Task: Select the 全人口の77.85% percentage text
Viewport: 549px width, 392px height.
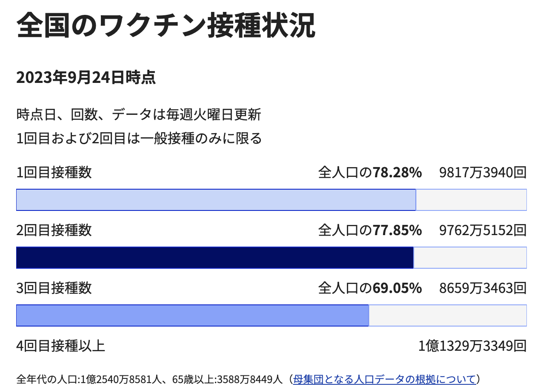Action: (370, 230)
